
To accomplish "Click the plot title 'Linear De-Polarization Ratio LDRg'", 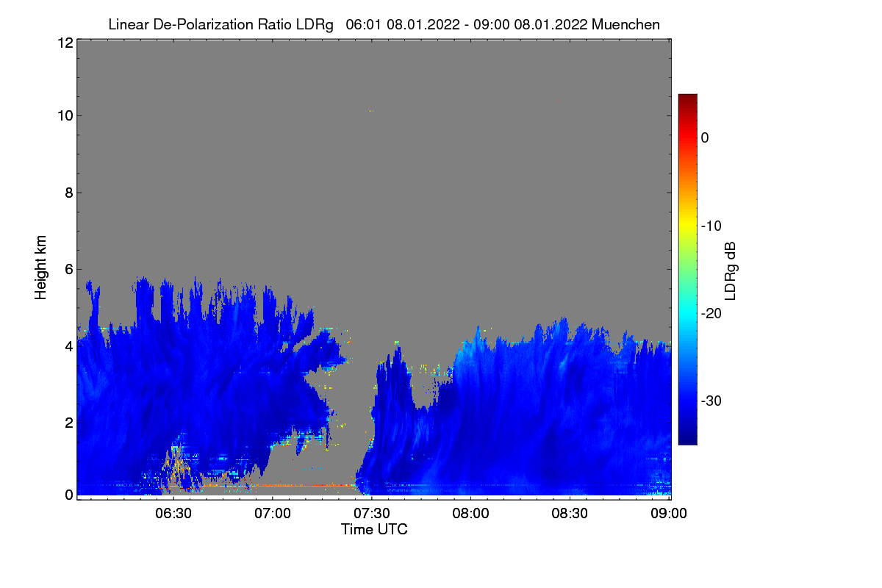I will point(220,24).
